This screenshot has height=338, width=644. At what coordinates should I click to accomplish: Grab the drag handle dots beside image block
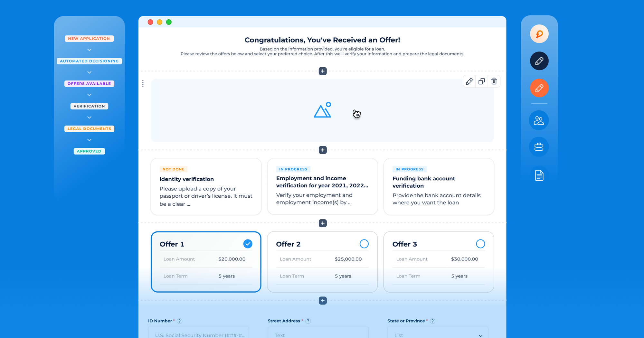coord(143,84)
